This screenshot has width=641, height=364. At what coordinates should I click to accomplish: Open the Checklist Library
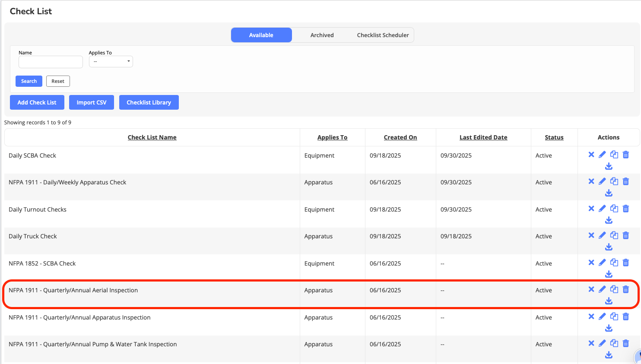click(x=149, y=102)
